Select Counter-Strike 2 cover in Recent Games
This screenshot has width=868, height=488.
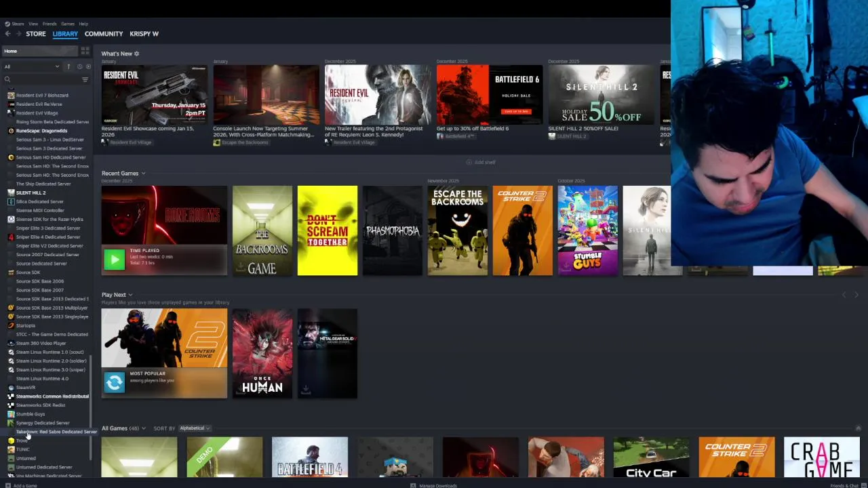(523, 230)
